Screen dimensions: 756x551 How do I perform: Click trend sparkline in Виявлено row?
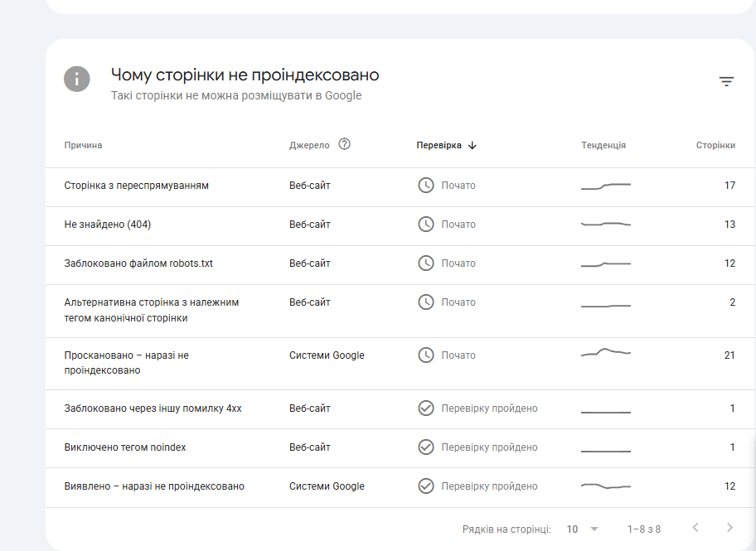click(x=606, y=486)
